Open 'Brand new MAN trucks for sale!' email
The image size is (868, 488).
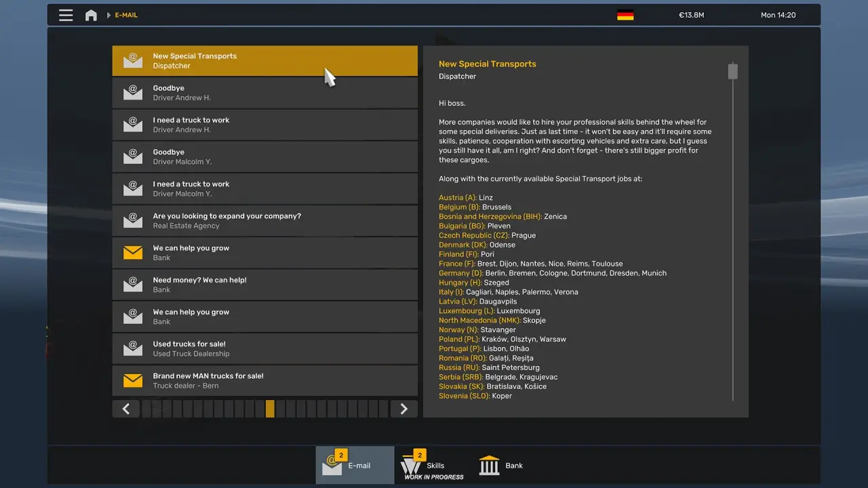pyautogui.click(x=265, y=381)
